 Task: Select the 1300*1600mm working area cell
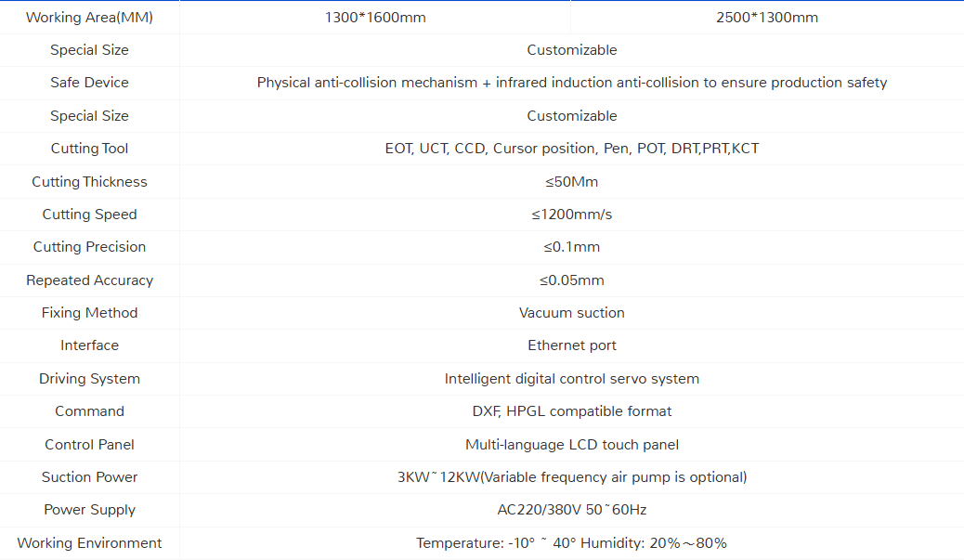(x=375, y=18)
